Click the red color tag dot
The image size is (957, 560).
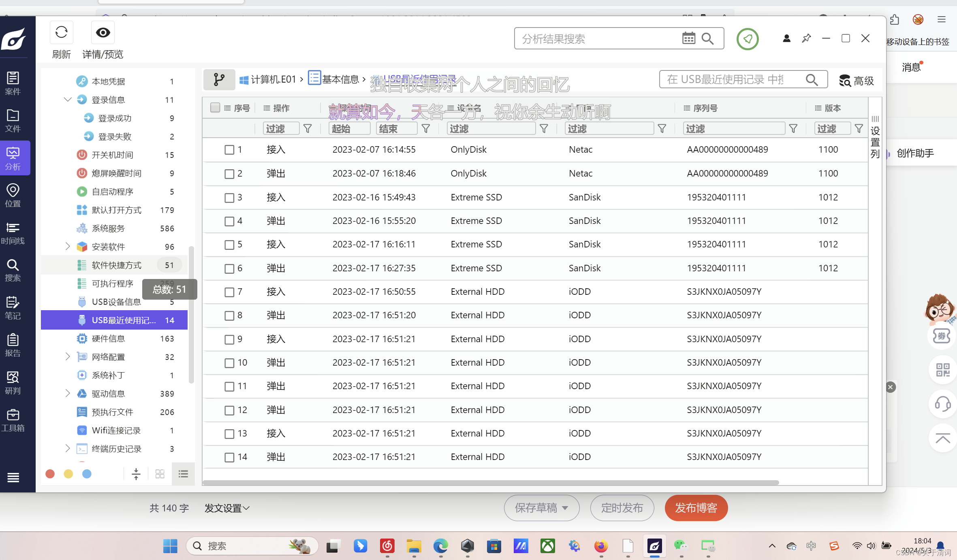coord(50,474)
